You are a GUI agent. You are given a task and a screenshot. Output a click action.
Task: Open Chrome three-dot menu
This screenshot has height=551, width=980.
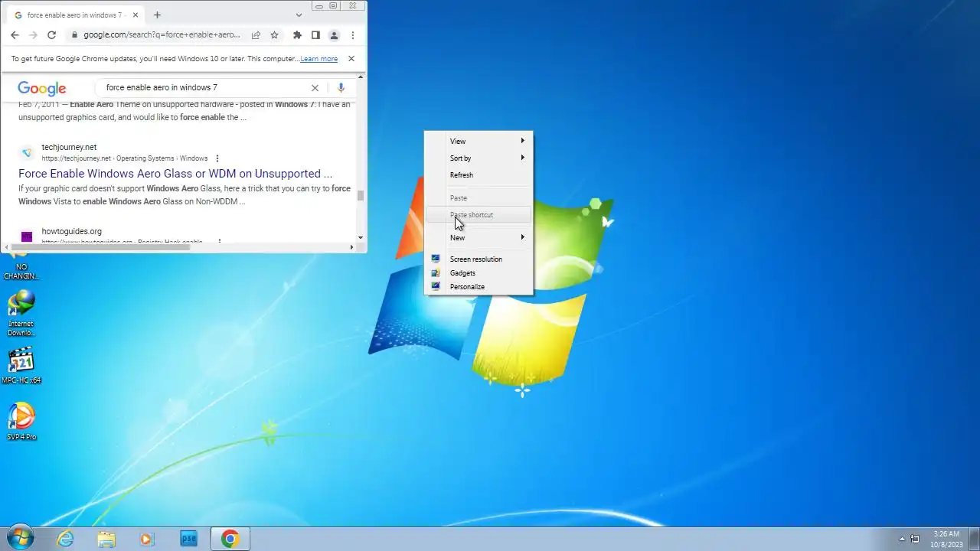coord(352,35)
